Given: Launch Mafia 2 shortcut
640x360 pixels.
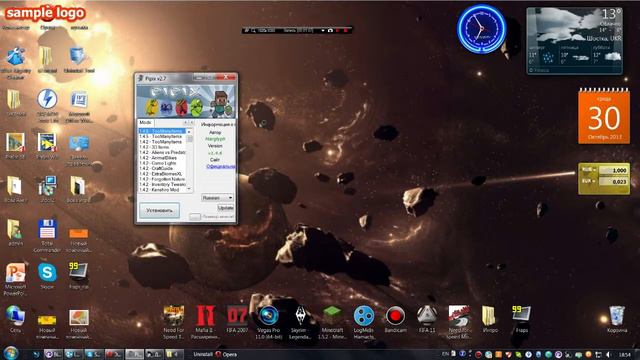Looking at the screenshot, I should point(205,322).
